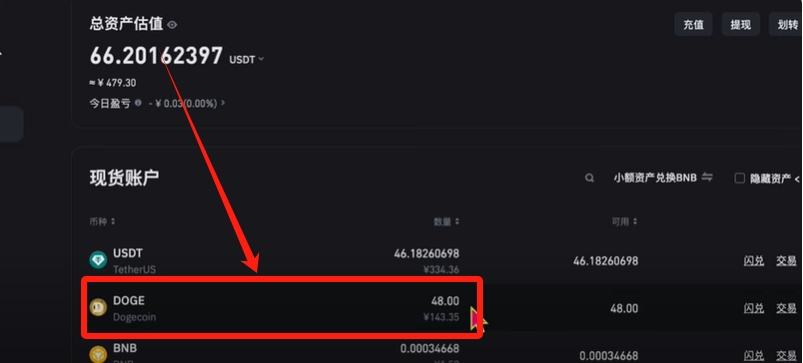Click the search magnifier in spot account
Viewport: 803px width, 363px height.
pyautogui.click(x=589, y=178)
